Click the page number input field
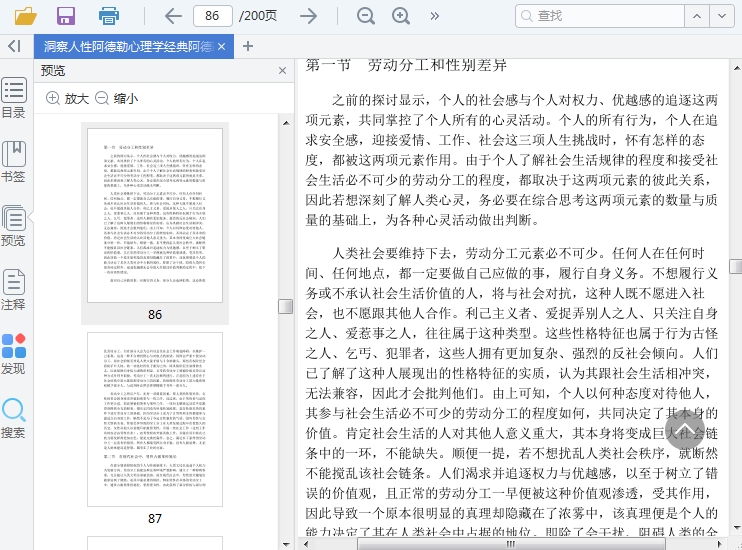Viewport: 742px width, 550px height. (212, 16)
